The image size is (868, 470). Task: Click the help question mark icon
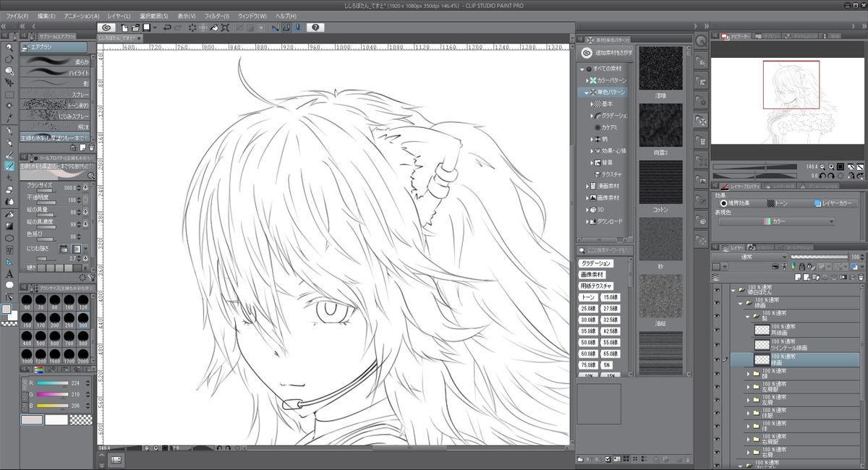315,27
